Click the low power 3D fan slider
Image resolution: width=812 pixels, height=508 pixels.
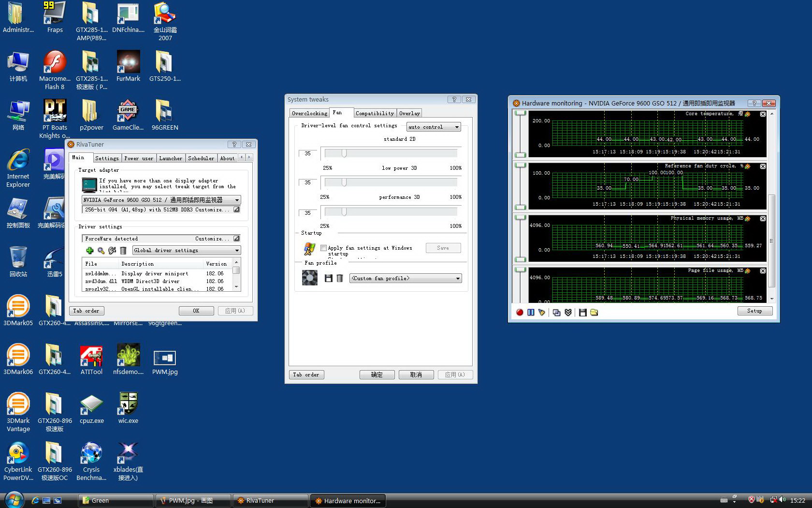coord(391,183)
